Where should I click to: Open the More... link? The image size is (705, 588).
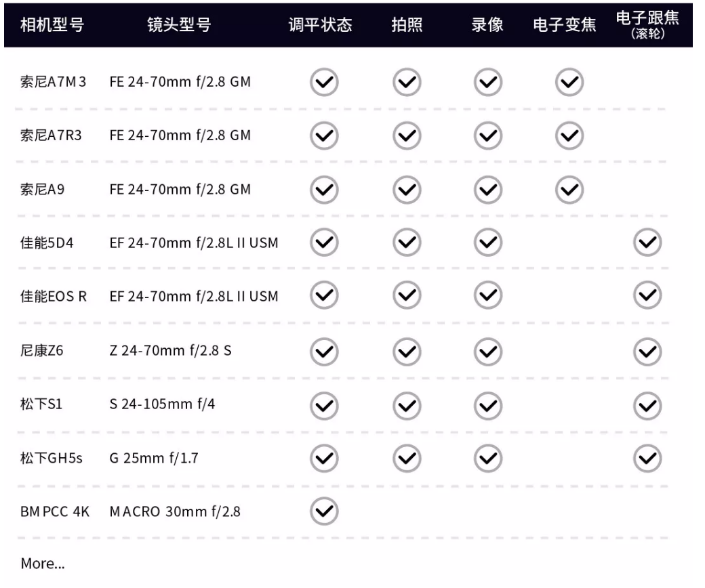(43, 564)
